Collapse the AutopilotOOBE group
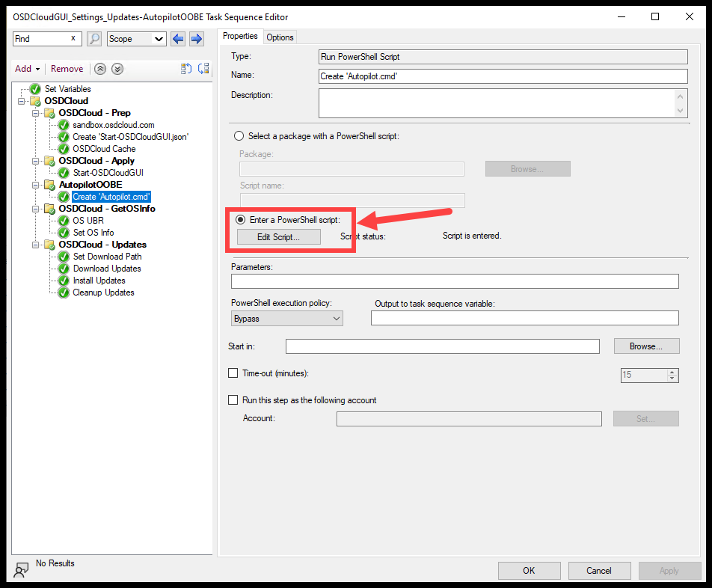712x588 pixels. pos(35,184)
